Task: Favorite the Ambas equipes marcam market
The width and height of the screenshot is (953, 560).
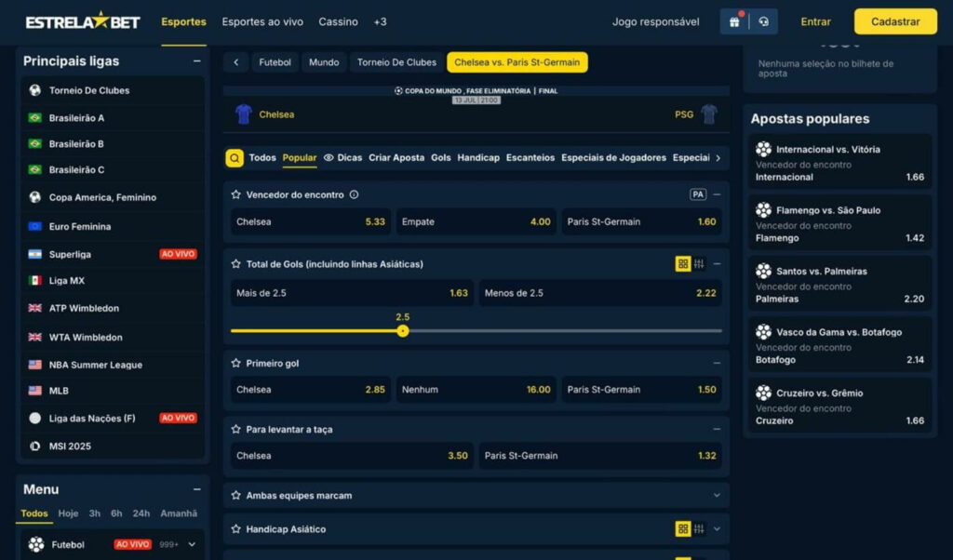Action: pos(235,496)
